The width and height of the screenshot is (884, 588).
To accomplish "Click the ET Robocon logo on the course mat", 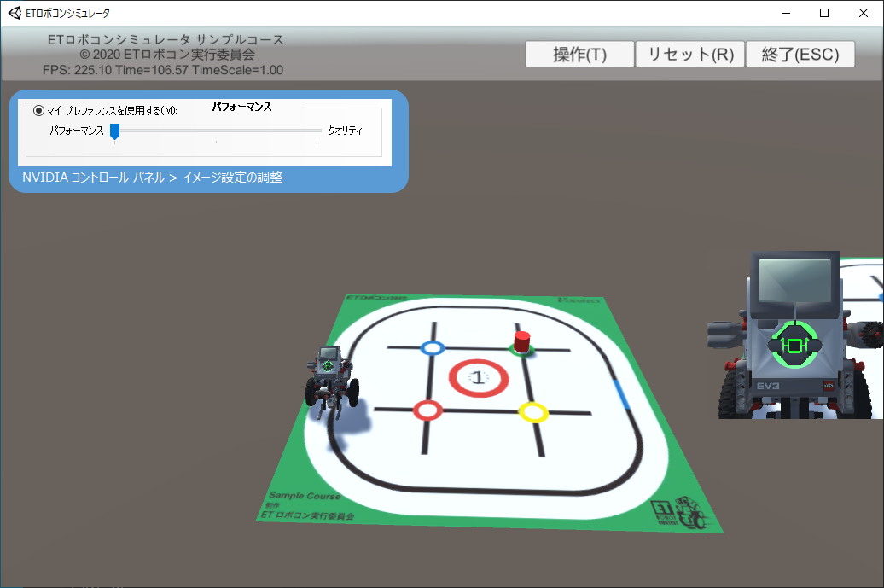I will tap(679, 512).
